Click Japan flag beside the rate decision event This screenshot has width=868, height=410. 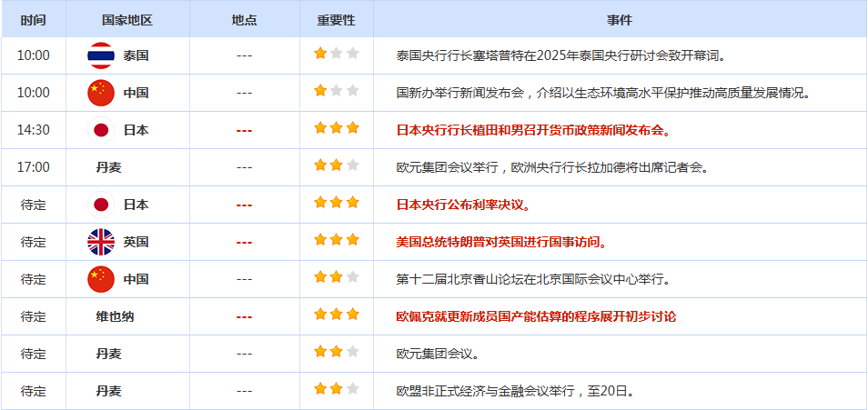pyautogui.click(x=101, y=205)
